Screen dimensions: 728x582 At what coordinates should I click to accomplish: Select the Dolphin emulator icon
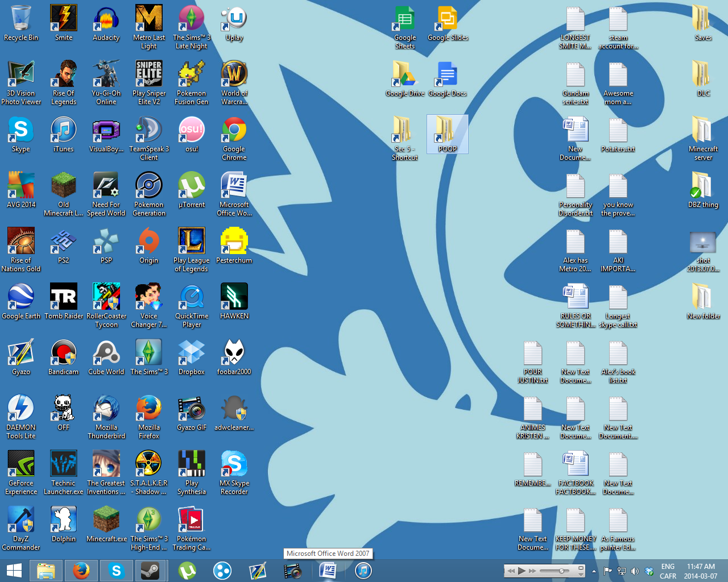(x=64, y=525)
